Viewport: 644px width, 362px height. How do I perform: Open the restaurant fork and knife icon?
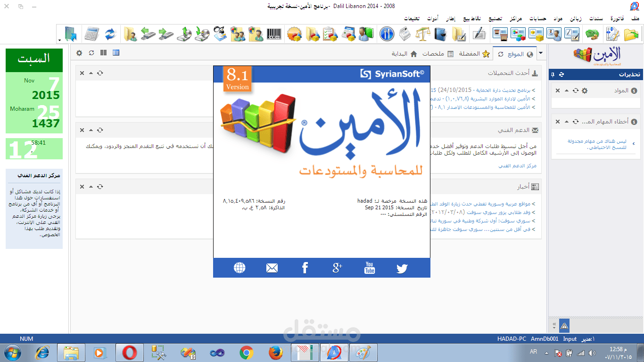tap(386, 34)
